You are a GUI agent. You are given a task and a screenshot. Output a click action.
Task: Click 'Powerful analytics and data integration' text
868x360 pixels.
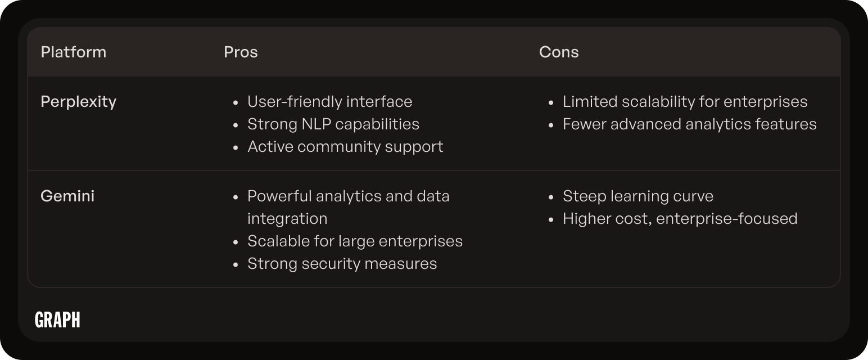click(x=349, y=208)
